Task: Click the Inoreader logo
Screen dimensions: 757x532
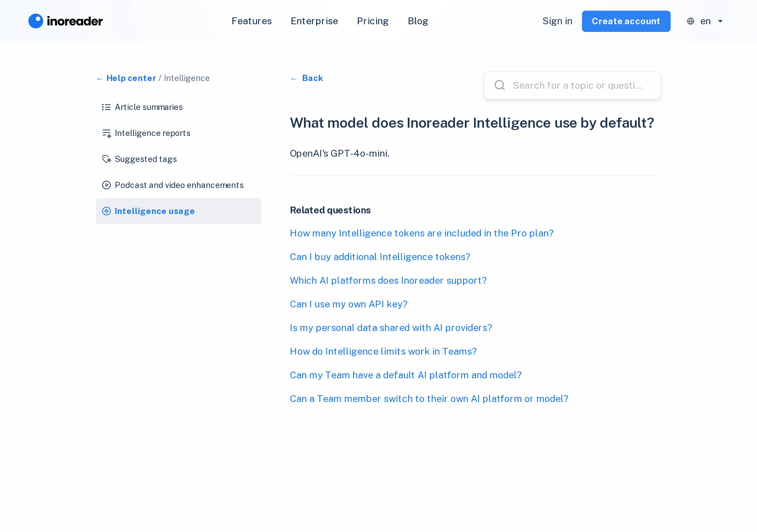Action: 65,21
